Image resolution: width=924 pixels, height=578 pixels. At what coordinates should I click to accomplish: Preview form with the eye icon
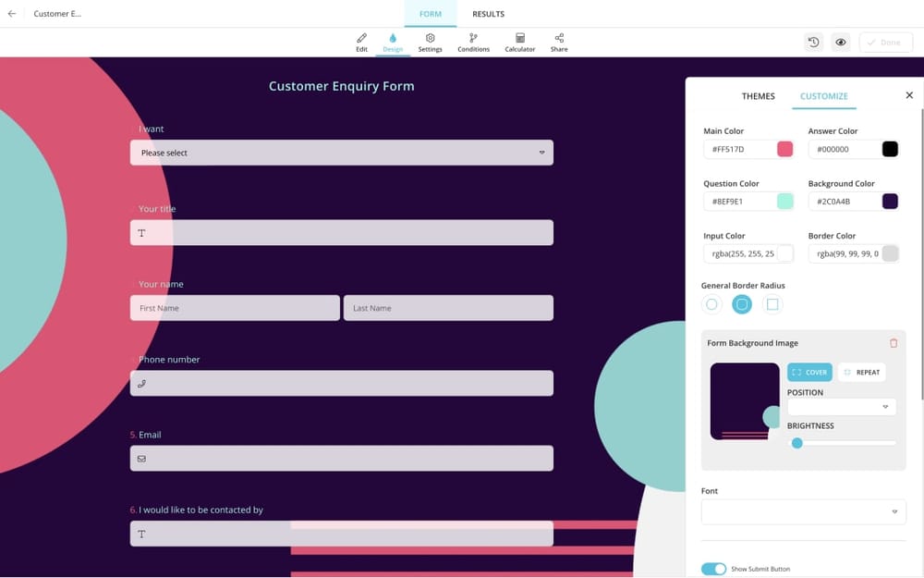pos(841,43)
